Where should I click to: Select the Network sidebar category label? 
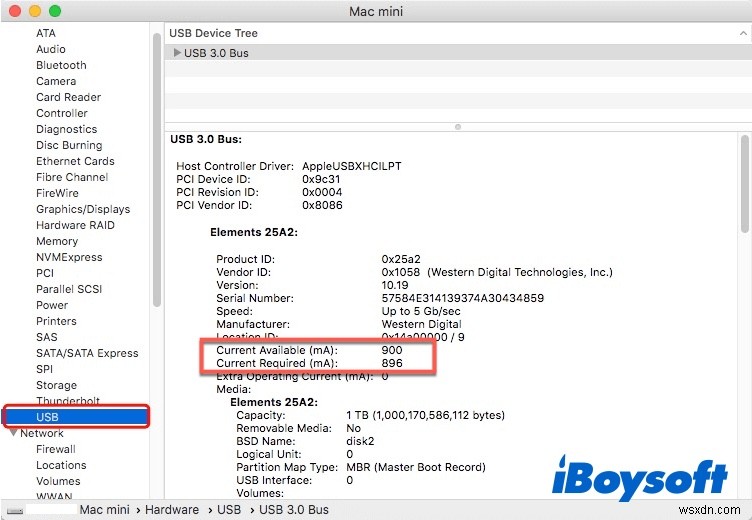pyautogui.click(x=42, y=433)
